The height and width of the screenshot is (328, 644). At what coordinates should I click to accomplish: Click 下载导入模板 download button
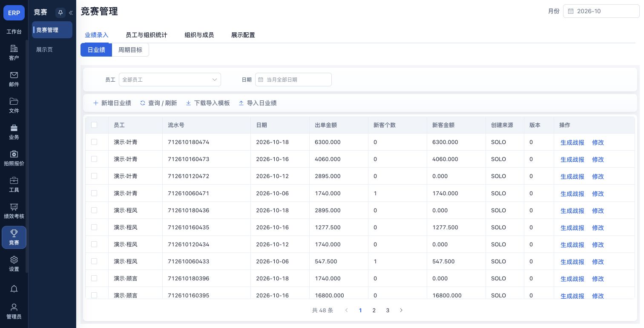(208, 103)
